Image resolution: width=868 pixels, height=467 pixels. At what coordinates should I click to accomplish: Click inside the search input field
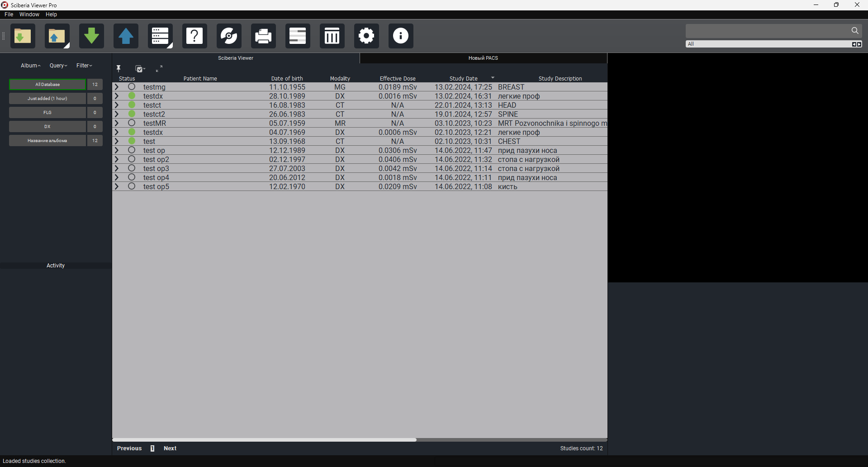[768, 31]
